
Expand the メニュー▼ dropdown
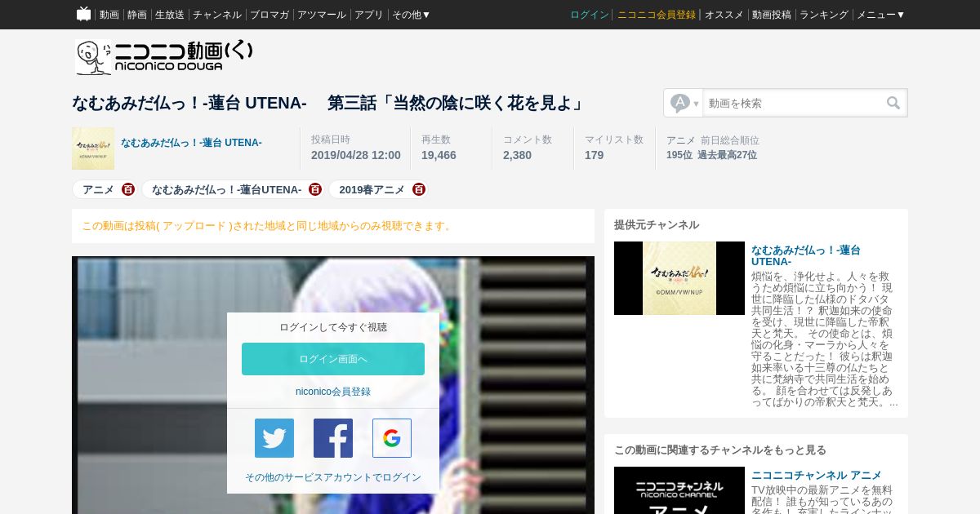coord(880,15)
